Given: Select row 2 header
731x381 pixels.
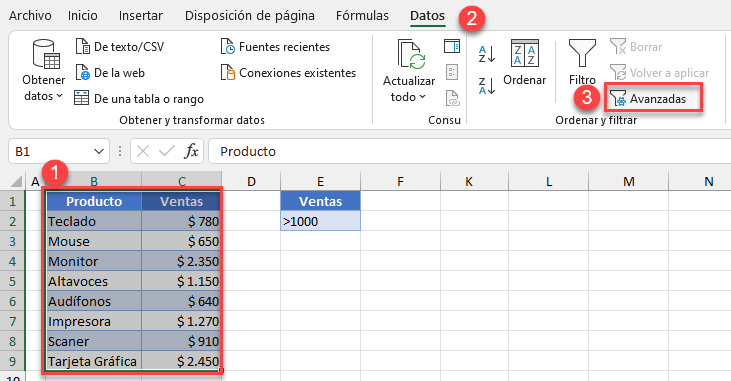Looking at the screenshot, I should click(13, 222).
